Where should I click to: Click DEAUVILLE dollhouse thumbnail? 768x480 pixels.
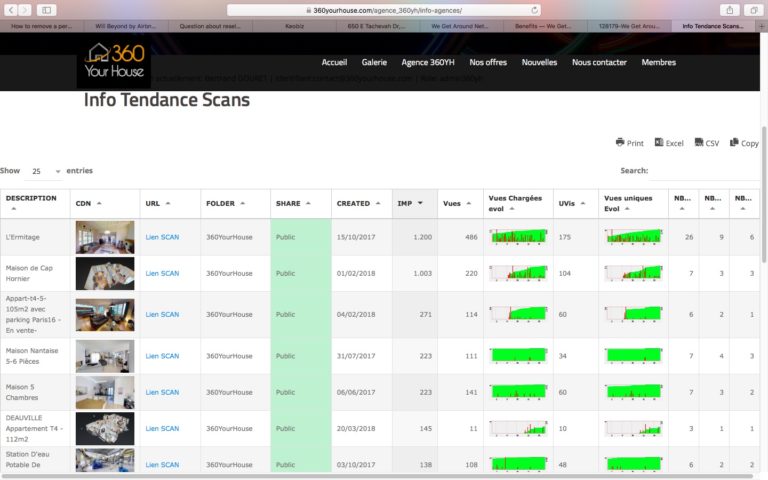[105, 429]
